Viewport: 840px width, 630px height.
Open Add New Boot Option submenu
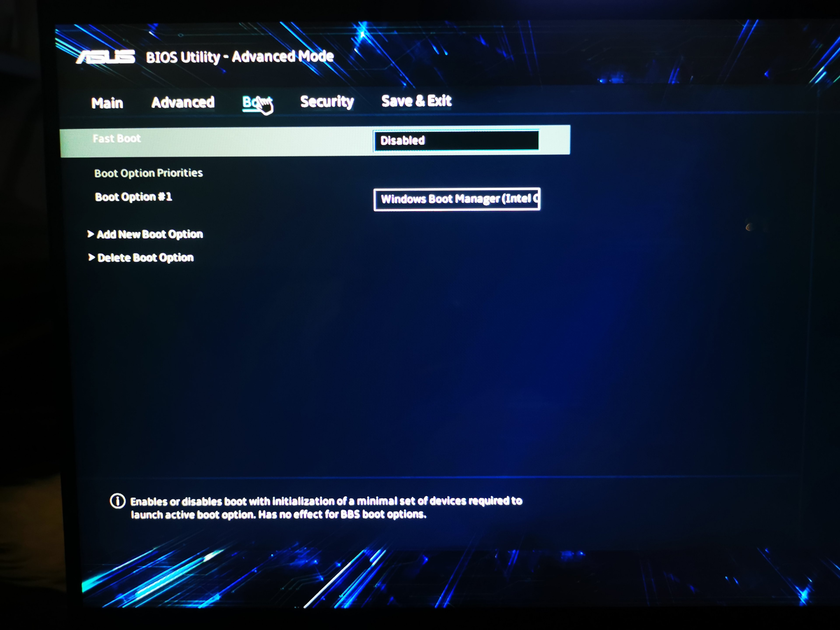tap(150, 234)
